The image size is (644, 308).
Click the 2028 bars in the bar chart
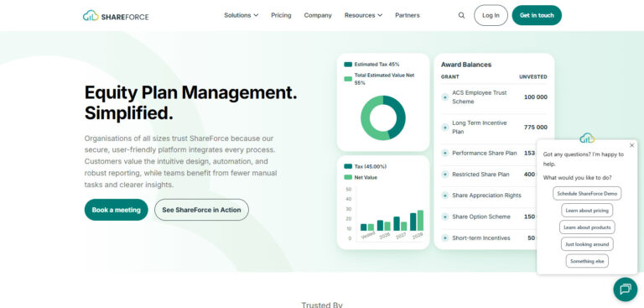coord(417,221)
